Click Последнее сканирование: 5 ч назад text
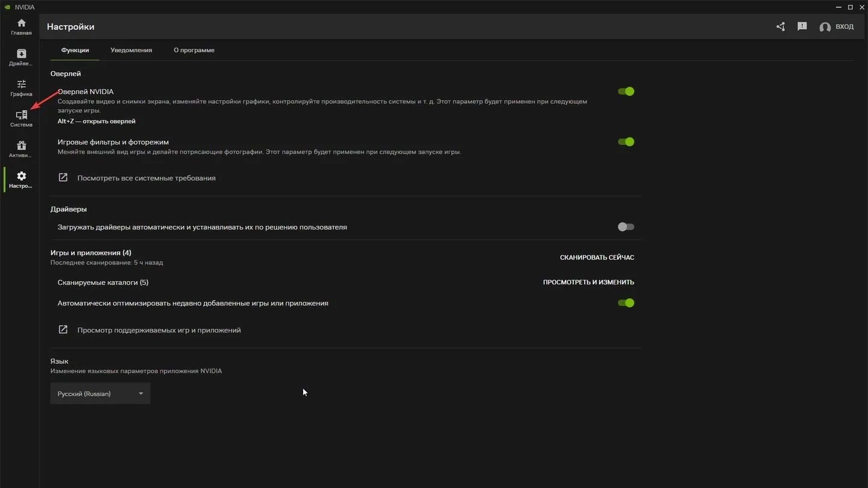 coord(107,263)
